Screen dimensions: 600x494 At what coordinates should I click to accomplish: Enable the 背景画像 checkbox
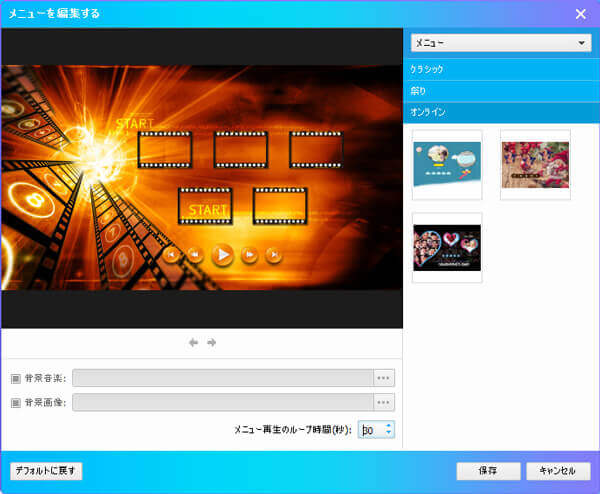[x=15, y=402]
